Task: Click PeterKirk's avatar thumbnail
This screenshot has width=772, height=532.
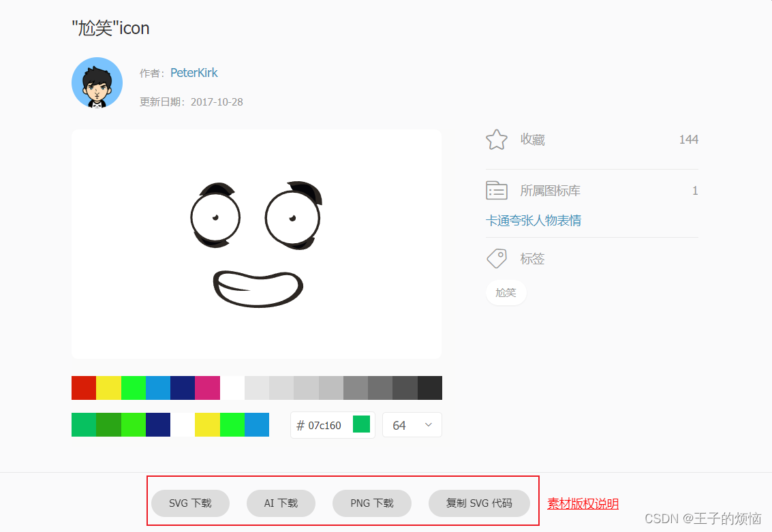Action: click(x=97, y=82)
